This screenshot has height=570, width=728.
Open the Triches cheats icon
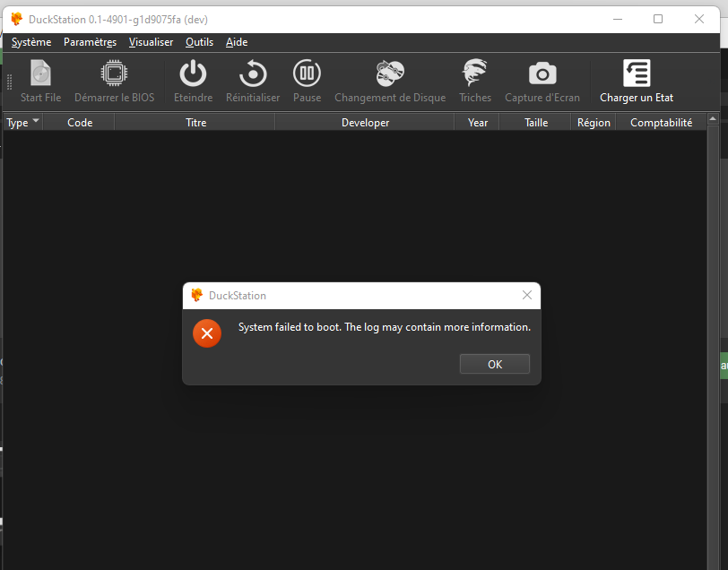(475, 73)
